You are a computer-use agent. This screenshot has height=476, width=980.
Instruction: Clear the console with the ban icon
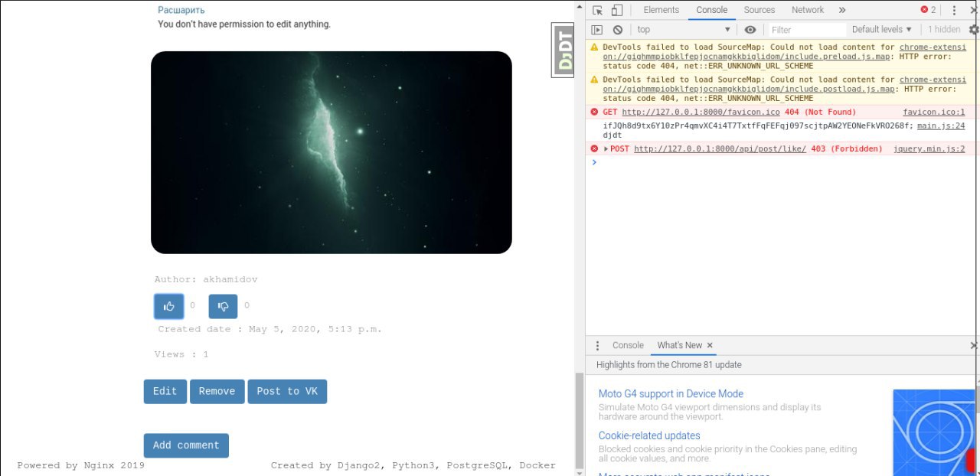[618, 30]
